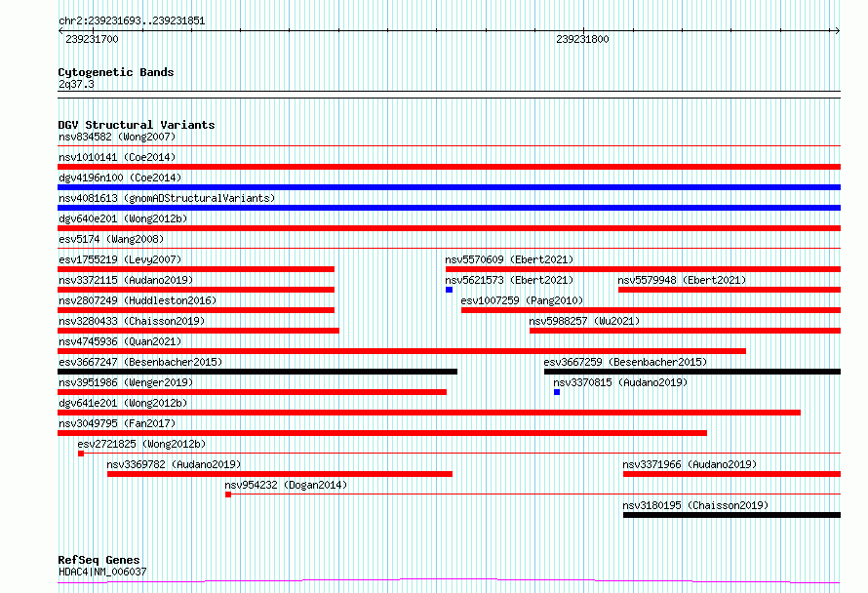The height and width of the screenshot is (593, 868).
Task: Click the black bar under nsv3180195 (Chaisson2019)
Action: point(731,515)
